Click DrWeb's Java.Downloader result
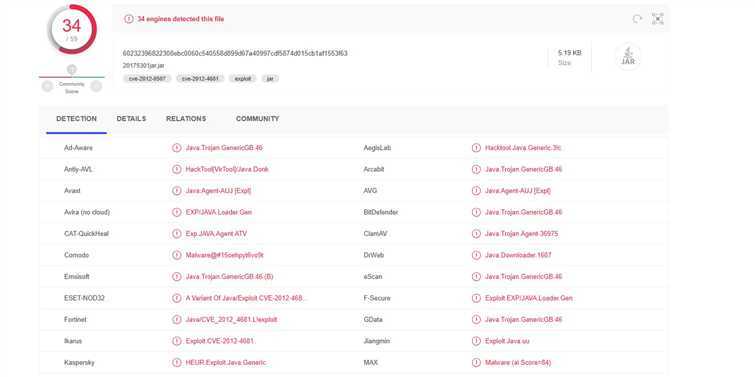This screenshot has height=377, width=755. (x=518, y=255)
